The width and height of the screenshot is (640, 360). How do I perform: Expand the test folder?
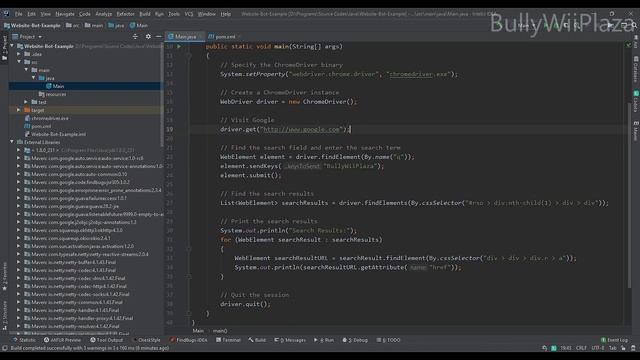point(27,102)
